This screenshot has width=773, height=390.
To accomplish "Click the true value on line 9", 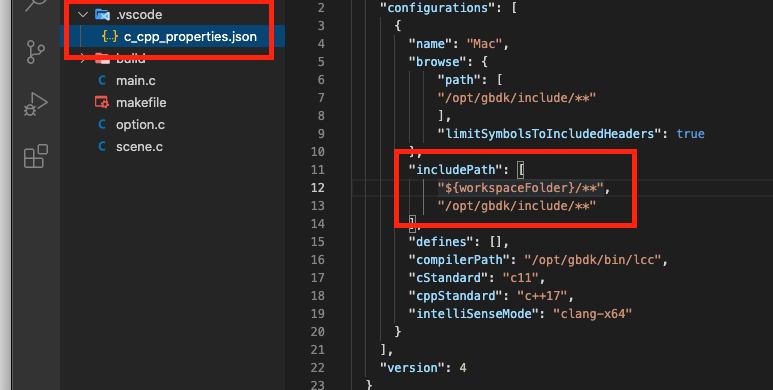I will [690, 134].
